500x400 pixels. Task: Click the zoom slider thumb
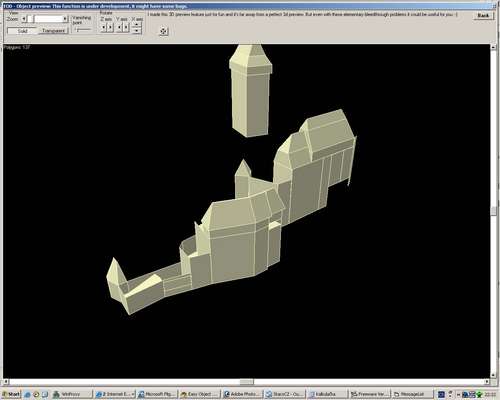click(30, 19)
